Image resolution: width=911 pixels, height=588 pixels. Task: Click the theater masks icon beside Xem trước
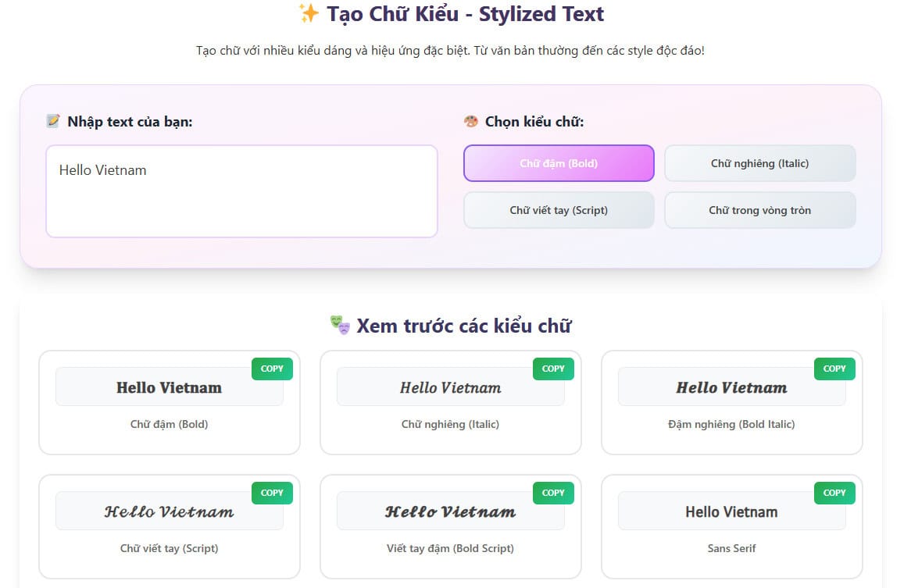pyautogui.click(x=339, y=325)
